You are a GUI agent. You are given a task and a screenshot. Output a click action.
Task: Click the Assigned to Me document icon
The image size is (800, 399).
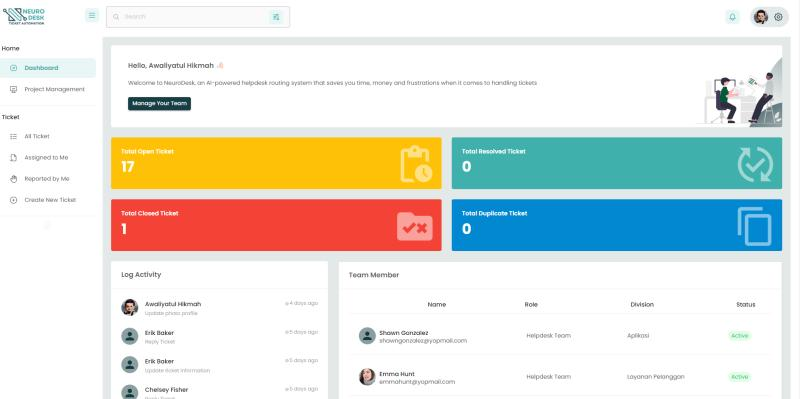point(14,158)
